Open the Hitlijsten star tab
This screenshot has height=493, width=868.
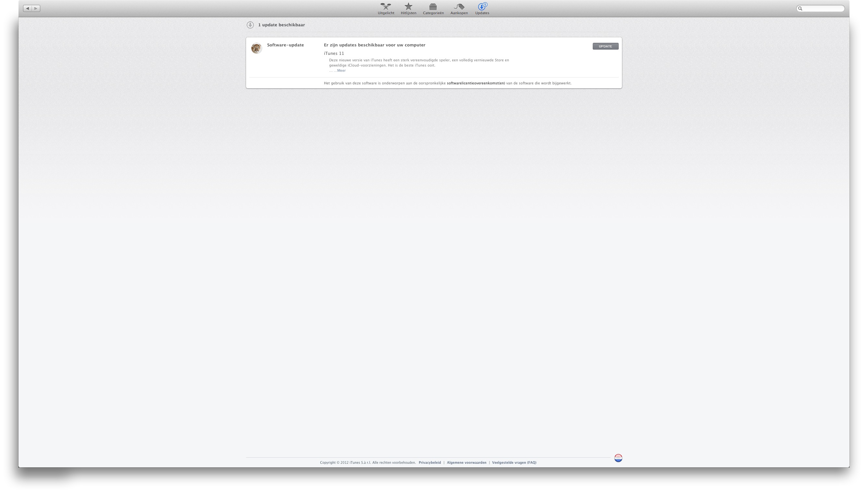click(408, 9)
